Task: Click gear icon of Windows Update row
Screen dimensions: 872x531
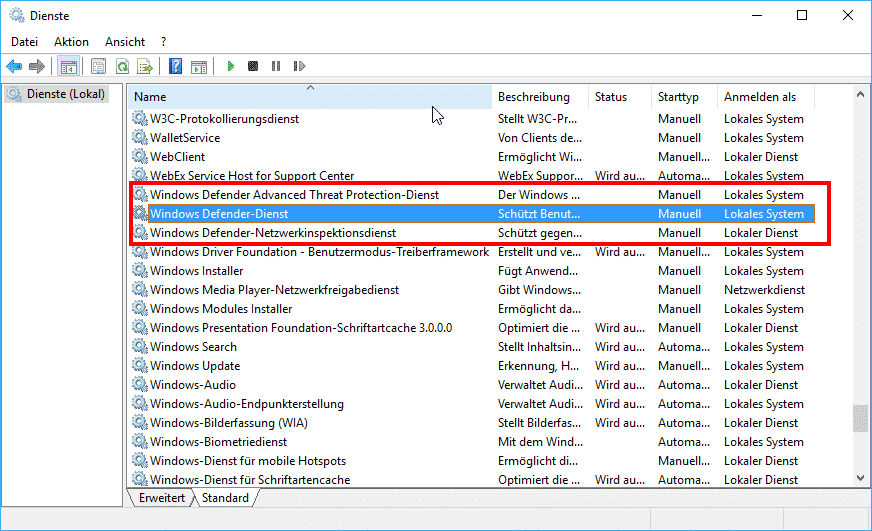Action: pyautogui.click(x=140, y=365)
